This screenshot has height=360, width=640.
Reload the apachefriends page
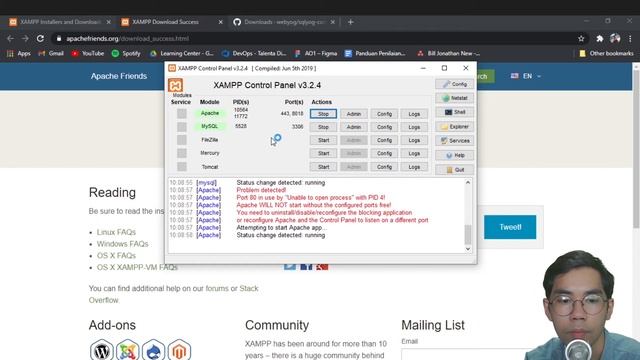coord(40,38)
